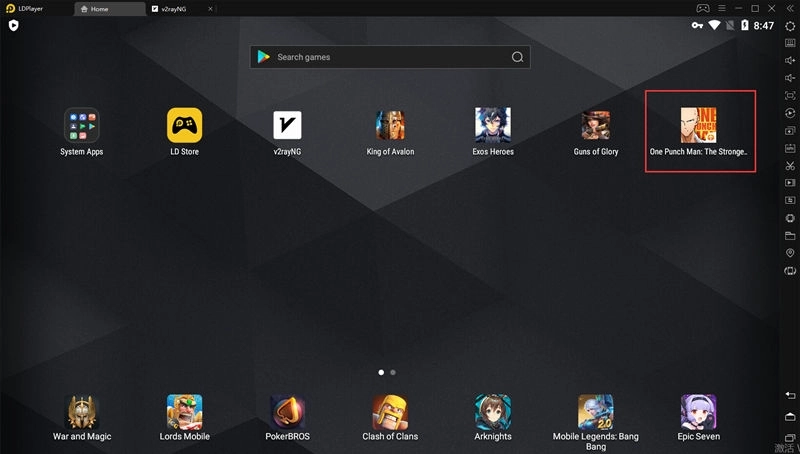This screenshot has height=454, width=800.
Task: Open virtual GPS location icon
Action: point(790,253)
